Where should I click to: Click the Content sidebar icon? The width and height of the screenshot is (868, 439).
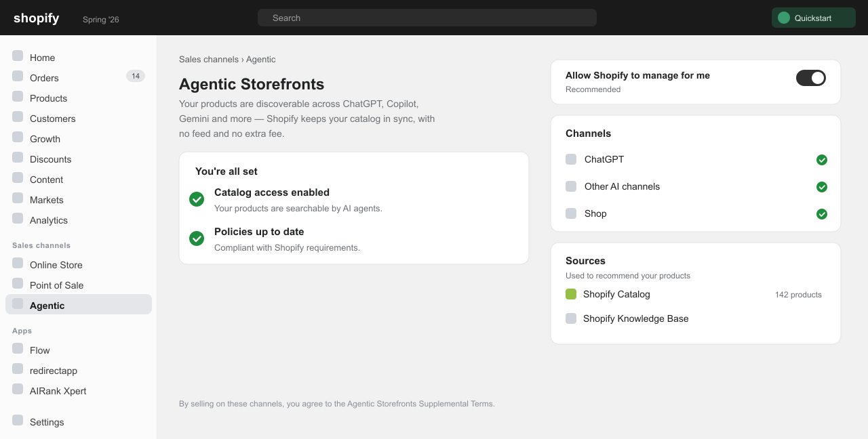(18, 177)
